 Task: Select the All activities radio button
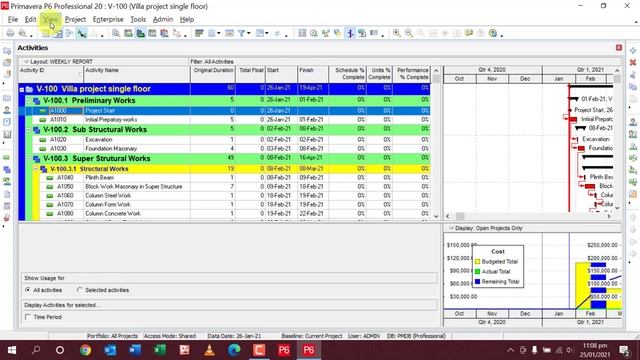pyautogui.click(x=28, y=290)
